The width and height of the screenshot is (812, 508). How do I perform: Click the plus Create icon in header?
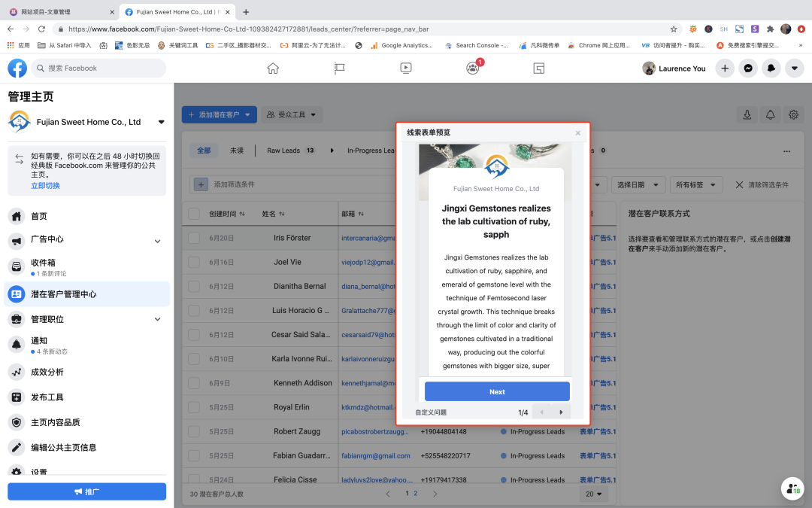click(x=725, y=68)
